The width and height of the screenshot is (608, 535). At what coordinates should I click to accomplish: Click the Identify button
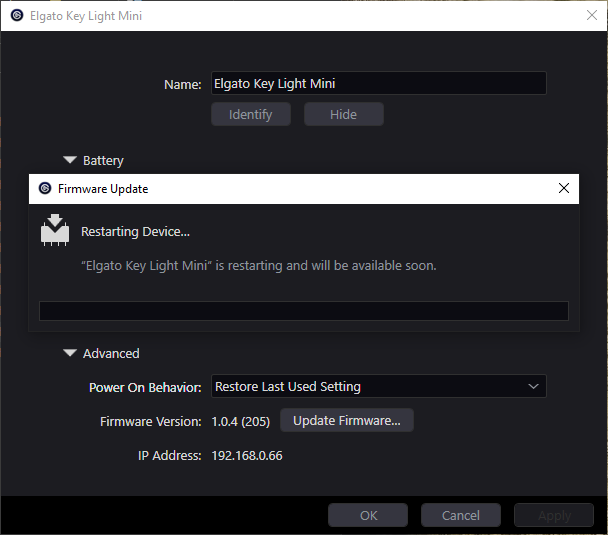pyautogui.click(x=251, y=114)
